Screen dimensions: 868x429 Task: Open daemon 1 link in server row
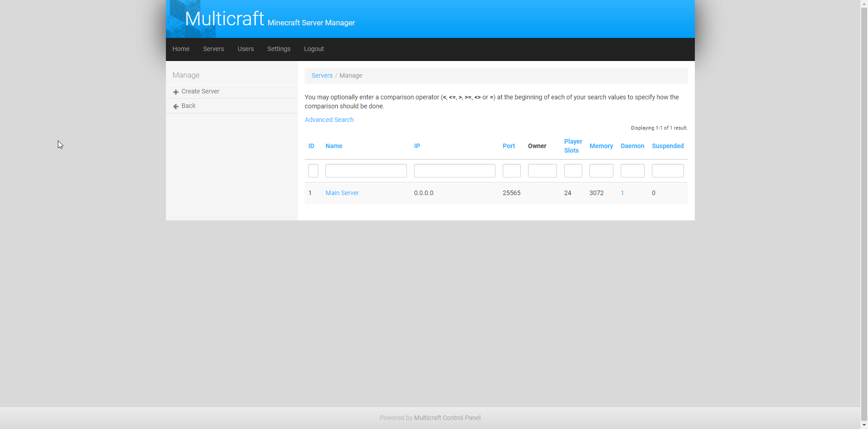click(x=623, y=193)
